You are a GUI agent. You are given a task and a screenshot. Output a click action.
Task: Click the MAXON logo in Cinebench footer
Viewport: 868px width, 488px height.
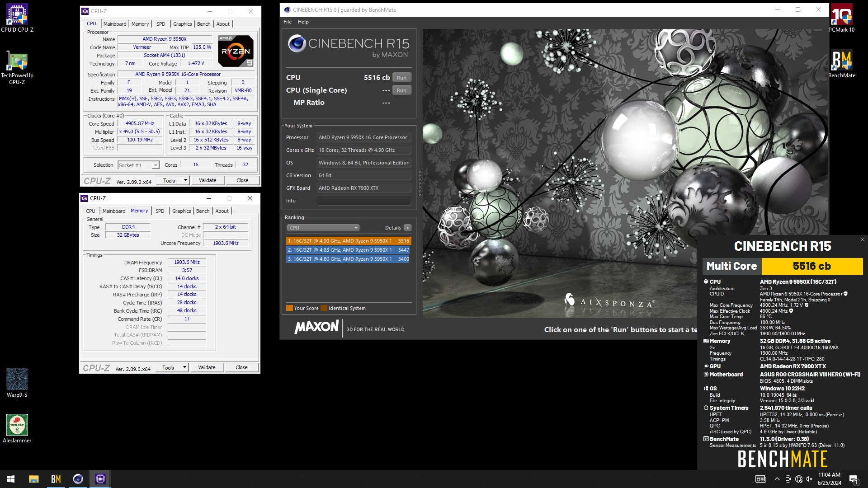316,327
